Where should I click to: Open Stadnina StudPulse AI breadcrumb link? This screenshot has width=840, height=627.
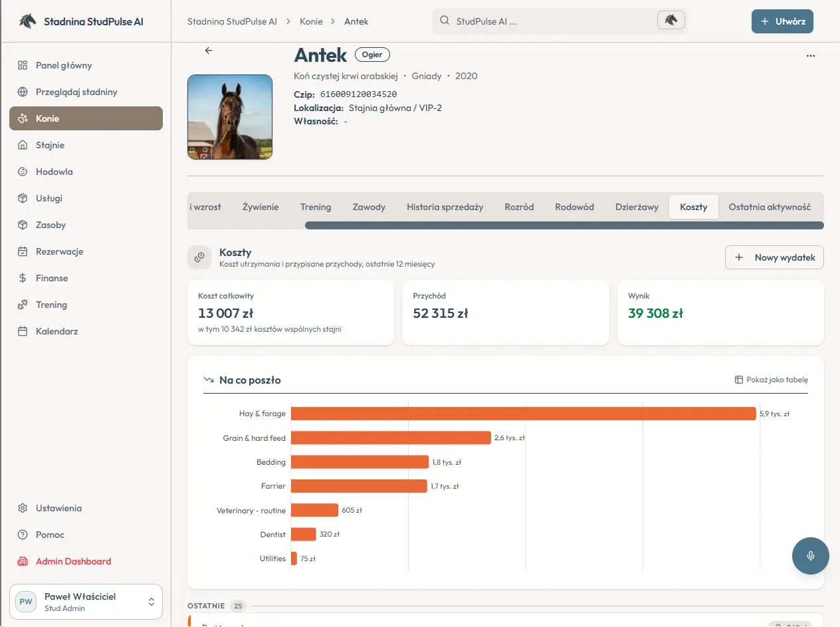click(x=232, y=21)
